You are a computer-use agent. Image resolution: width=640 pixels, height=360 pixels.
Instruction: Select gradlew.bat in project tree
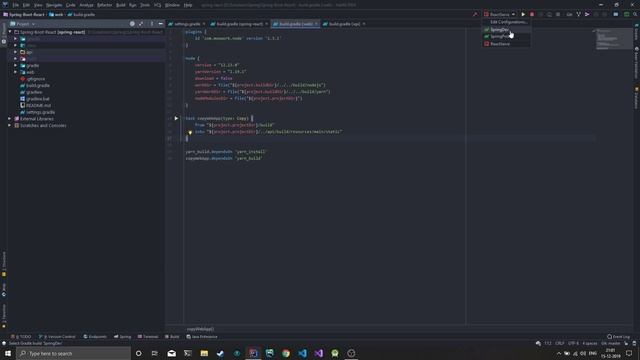[35, 99]
